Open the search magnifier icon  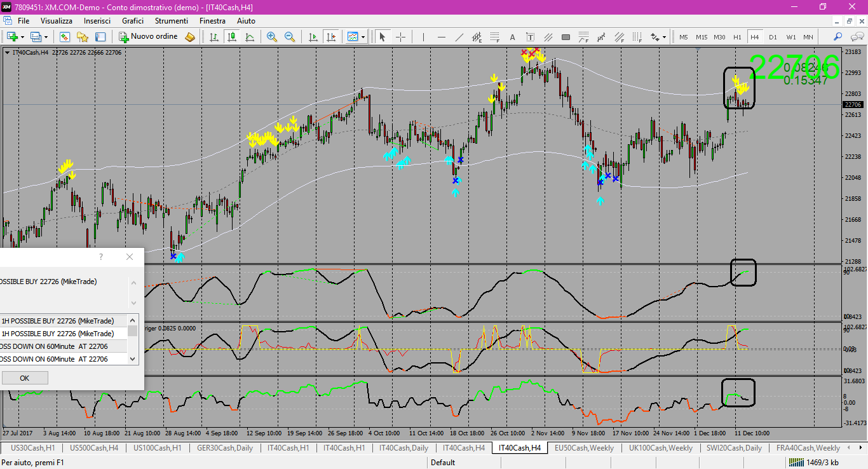click(838, 37)
